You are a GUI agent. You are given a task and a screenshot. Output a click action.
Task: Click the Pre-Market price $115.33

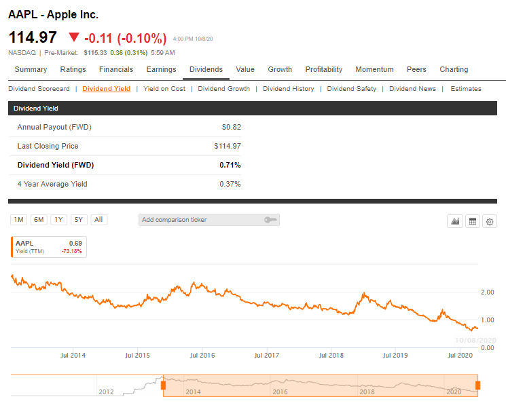[95, 53]
